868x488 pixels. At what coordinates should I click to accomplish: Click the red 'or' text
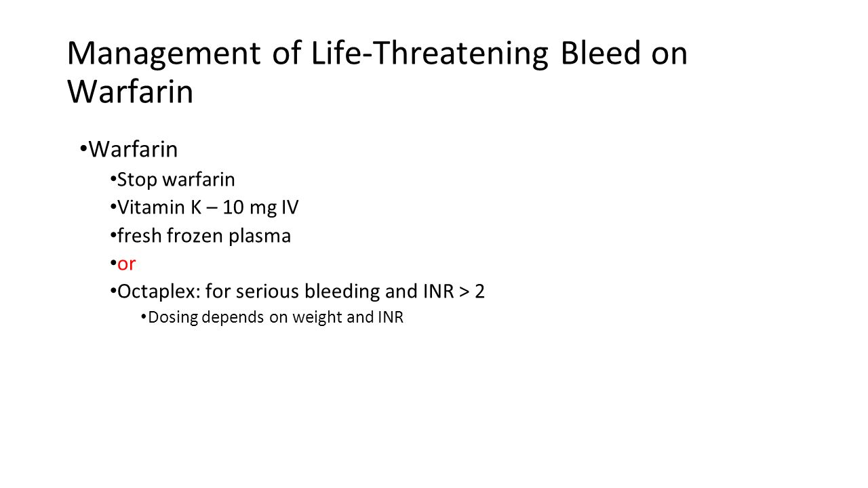coord(126,264)
